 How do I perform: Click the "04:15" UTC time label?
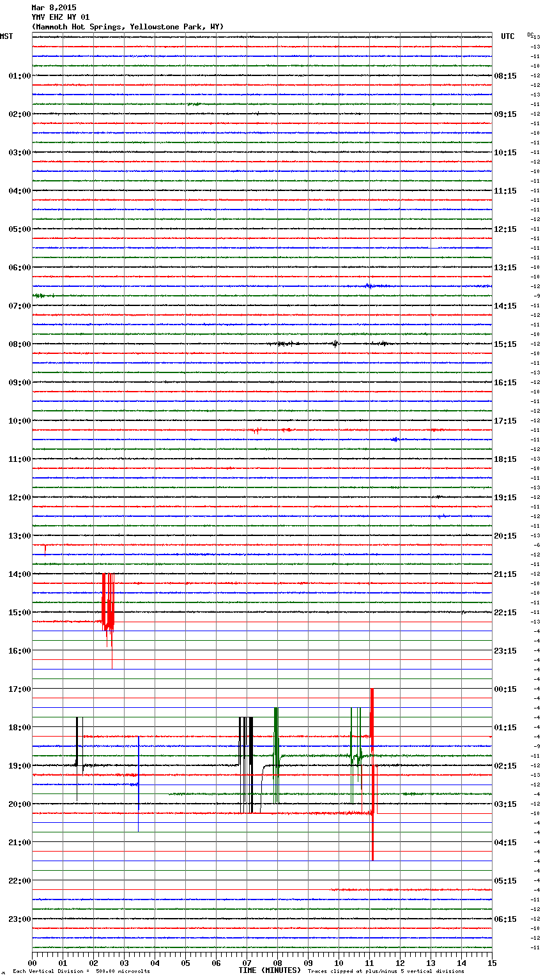tap(505, 842)
